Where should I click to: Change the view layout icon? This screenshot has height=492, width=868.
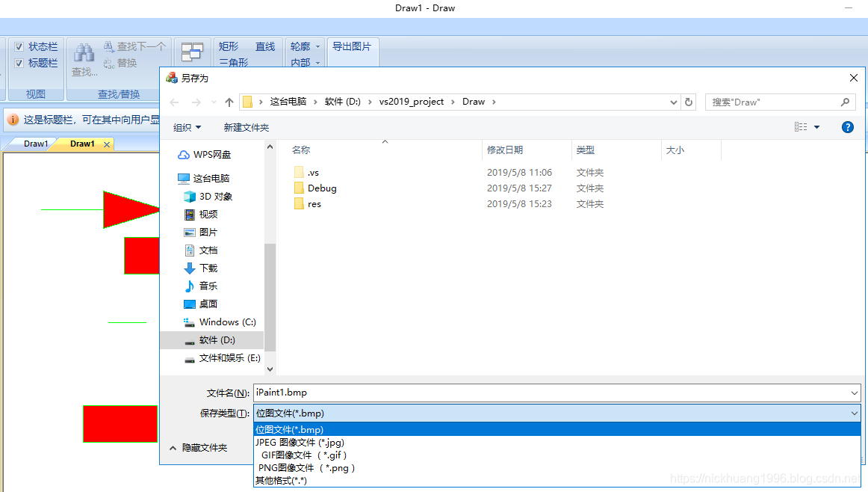pos(801,127)
